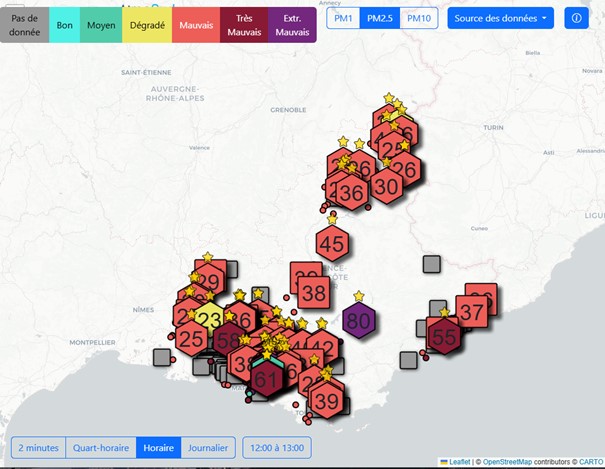Click the yellow star above marker 80
Viewport: 605px width, 469px height.
[359, 296]
